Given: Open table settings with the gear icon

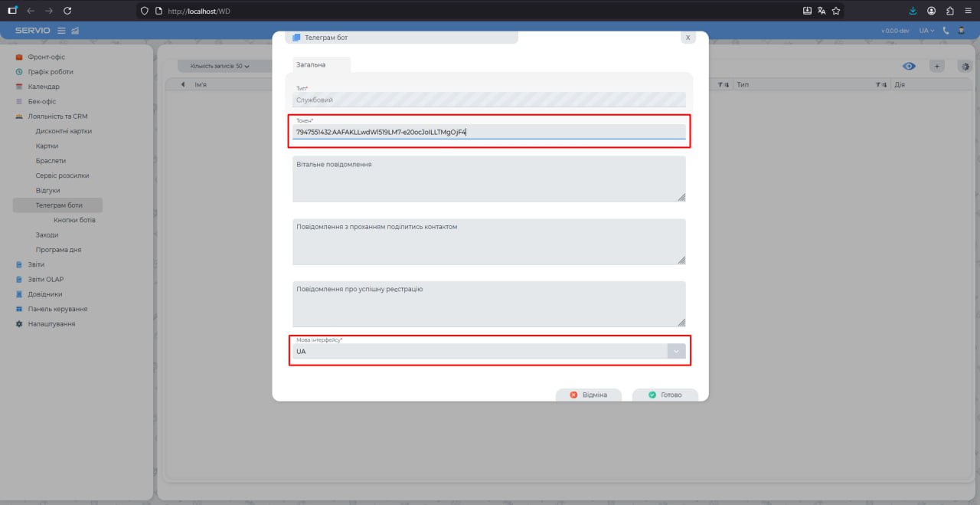Looking at the screenshot, I should point(964,66).
